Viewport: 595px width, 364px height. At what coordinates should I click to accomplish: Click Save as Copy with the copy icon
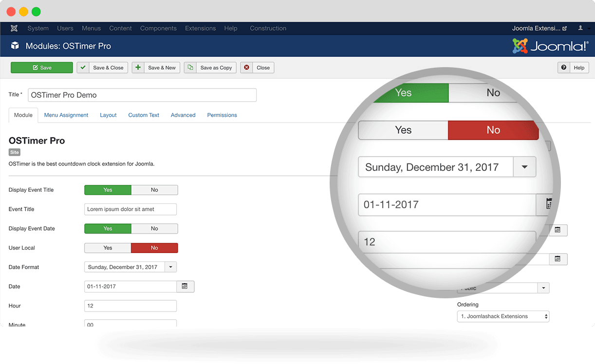[210, 68]
